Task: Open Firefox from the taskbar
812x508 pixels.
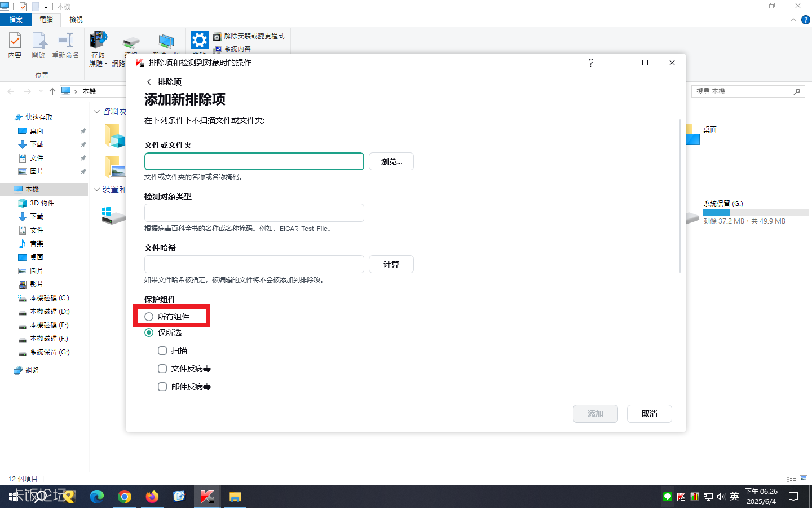Action: [152, 497]
